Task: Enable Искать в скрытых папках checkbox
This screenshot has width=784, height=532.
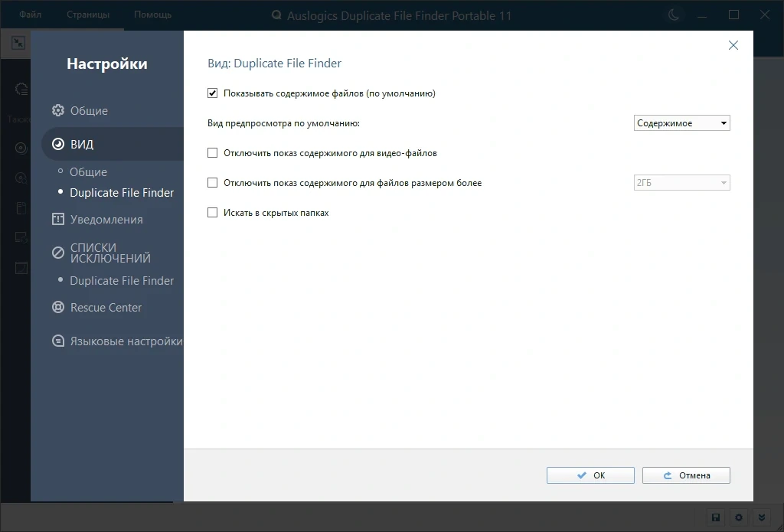Action: click(213, 213)
